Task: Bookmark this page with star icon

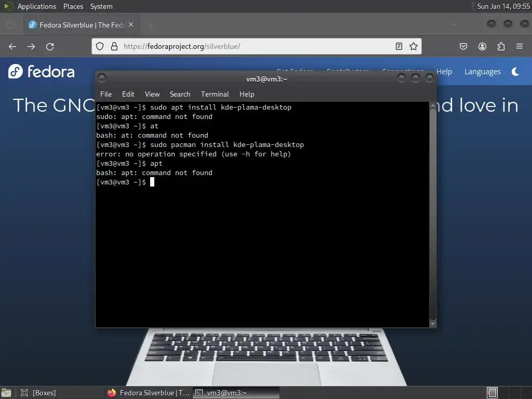Action: (x=413, y=46)
